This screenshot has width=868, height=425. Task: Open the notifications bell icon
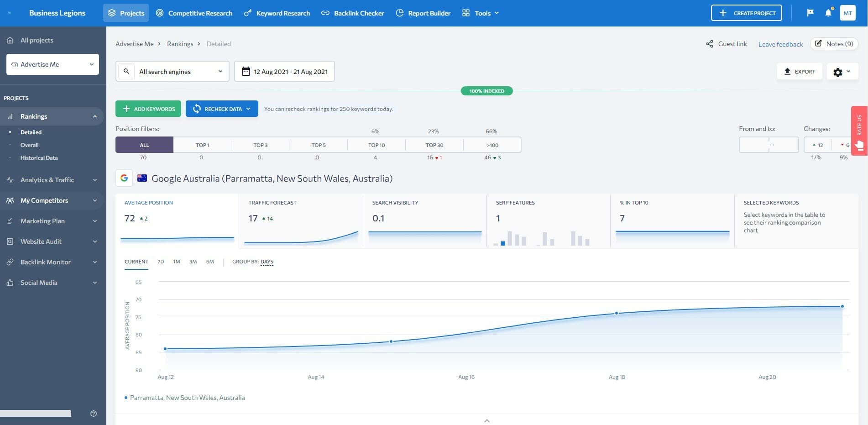(828, 13)
